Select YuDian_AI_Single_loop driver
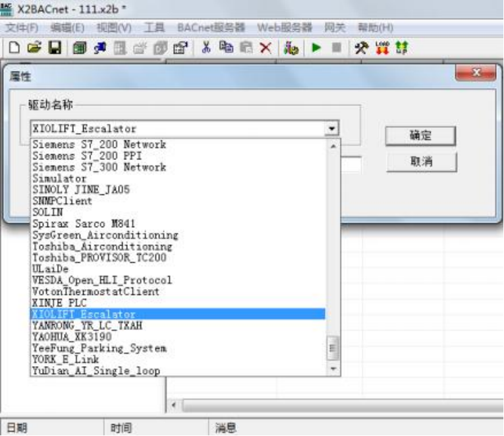 click(178, 370)
